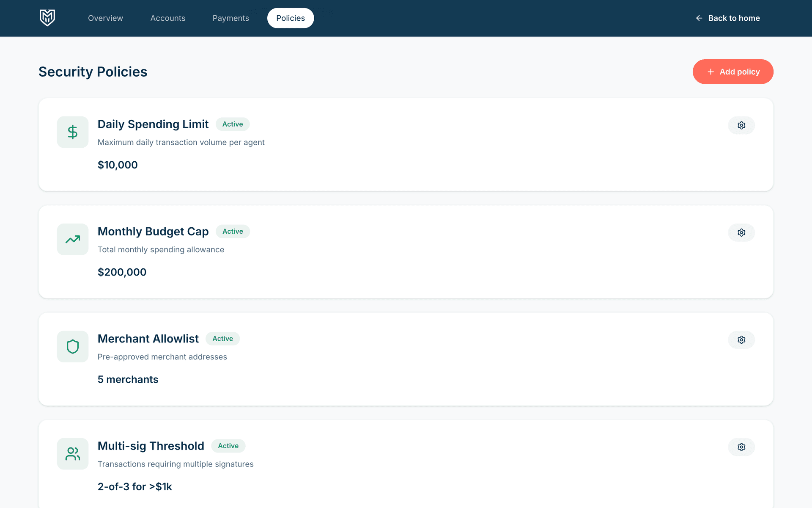Click the trending arrow icon on Monthly Budget Cap
The height and width of the screenshot is (508, 812).
click(x=73, y=239)
